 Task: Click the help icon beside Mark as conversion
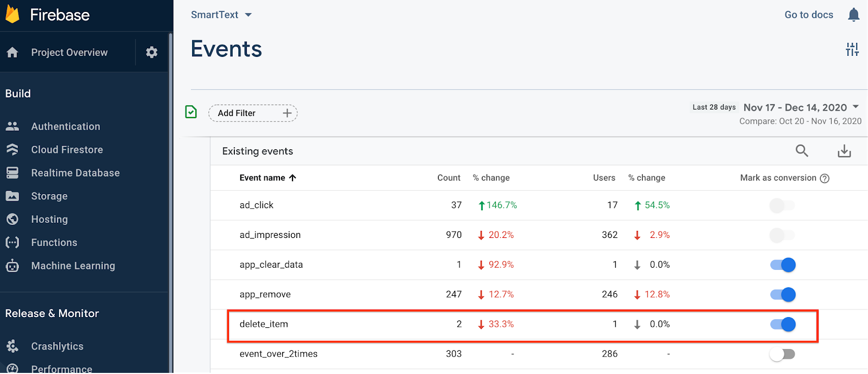(x=825, y=178)
